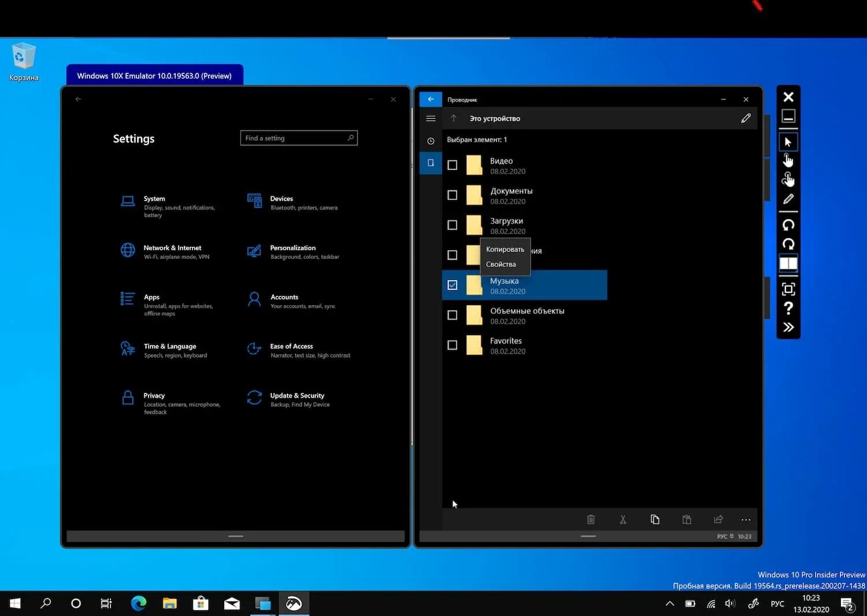867x616 pixels.
Task: Check the Объемные объекты checkbox
Action: (x=453, y=316)
